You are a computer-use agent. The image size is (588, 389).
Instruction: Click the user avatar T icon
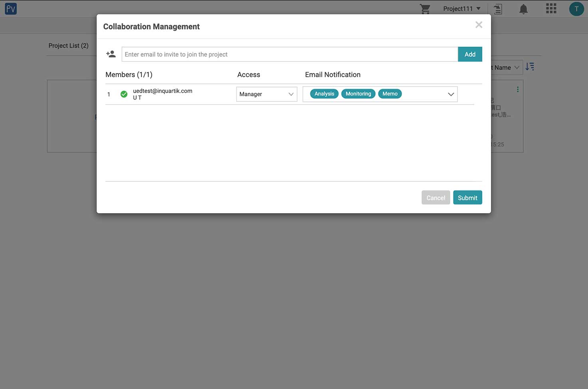coord(576,9)
